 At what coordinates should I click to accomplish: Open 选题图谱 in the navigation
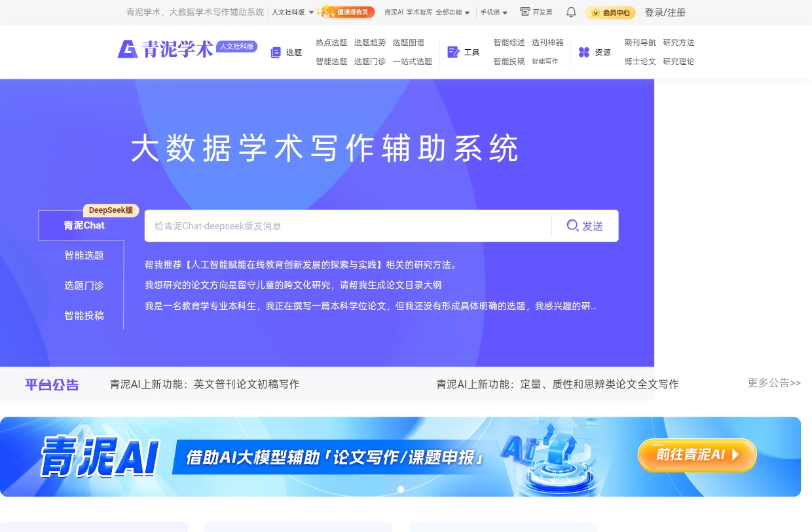click(409, 43)
